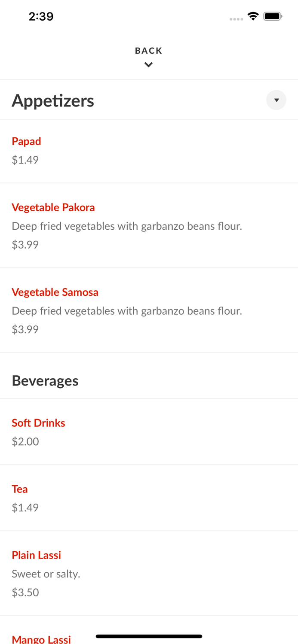The image size is (298, 644).
Task: Expand the Beverages section header
Action: [45, 380]
